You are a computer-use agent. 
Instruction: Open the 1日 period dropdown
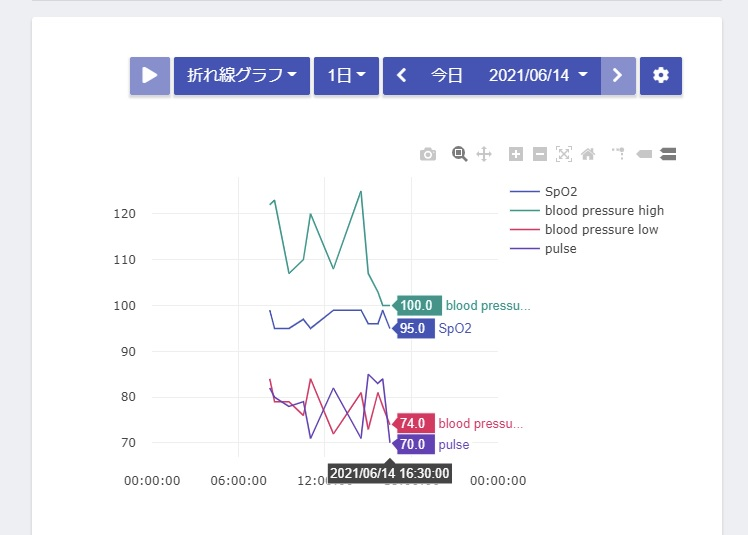tap(346, 75)
